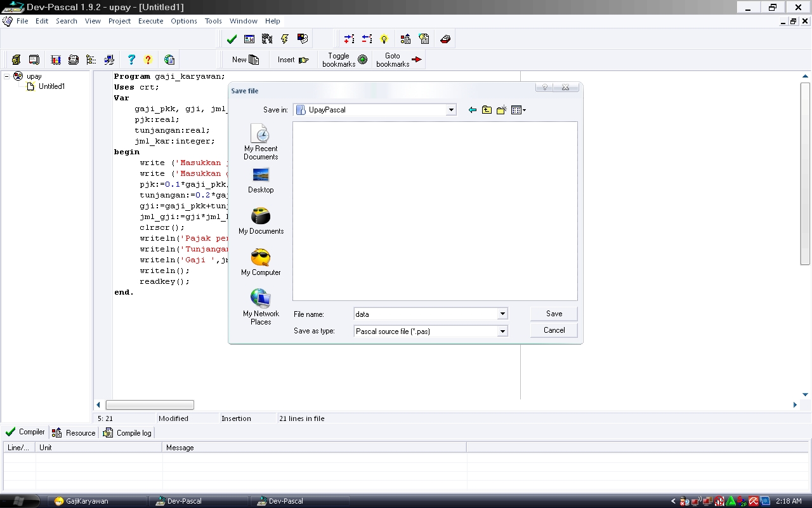
Task: Click the gears compile-and-run icon
Action: click(x=267, y=39)
